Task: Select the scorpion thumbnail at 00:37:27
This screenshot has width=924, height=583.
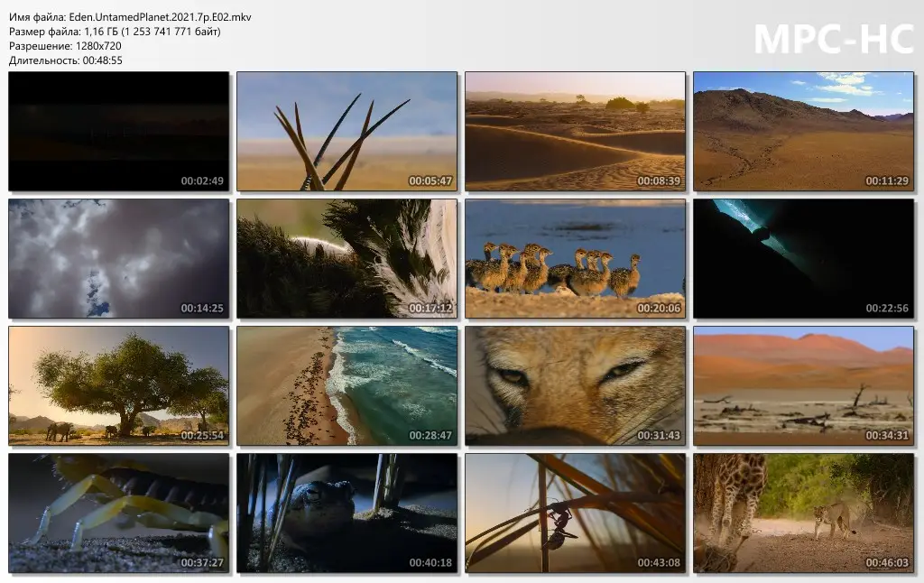Action: pyautogui.click(x=118, y=514)
